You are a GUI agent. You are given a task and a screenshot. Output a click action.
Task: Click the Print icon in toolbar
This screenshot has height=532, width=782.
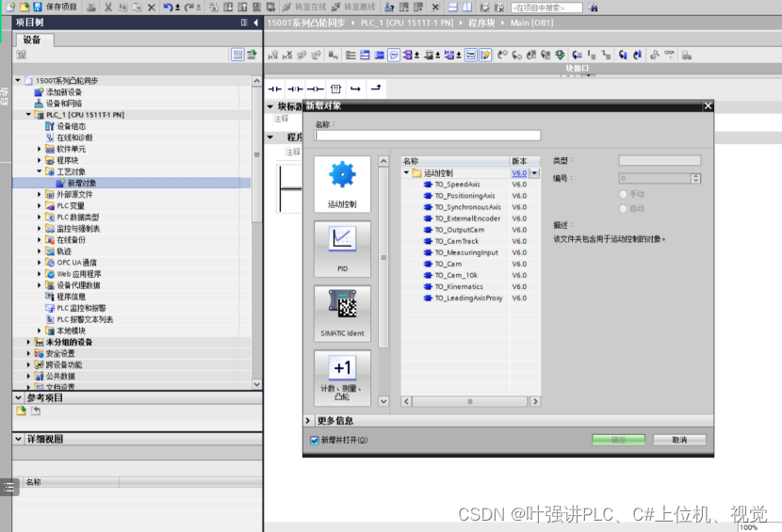(90, 7)
